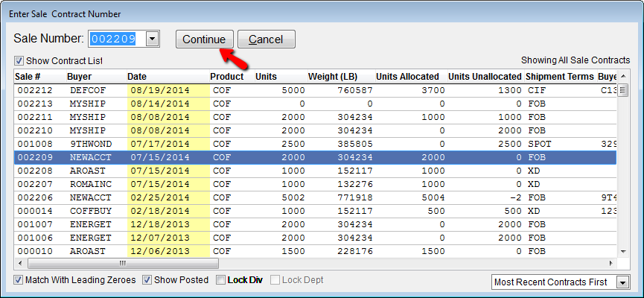Image resolution: width=644 pixels, height=298 pixels.
Task: Select sale 002207 row
Action: click(x=316, y=184)
